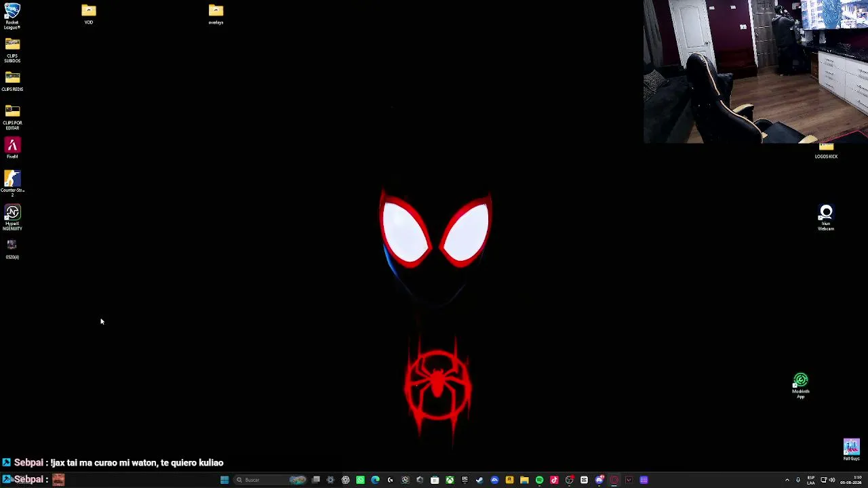The width and height of the screenshot is (868, 488).
Task: Open Task View in the taskbar
Action: pyautogui.click(x=316, y=480)
